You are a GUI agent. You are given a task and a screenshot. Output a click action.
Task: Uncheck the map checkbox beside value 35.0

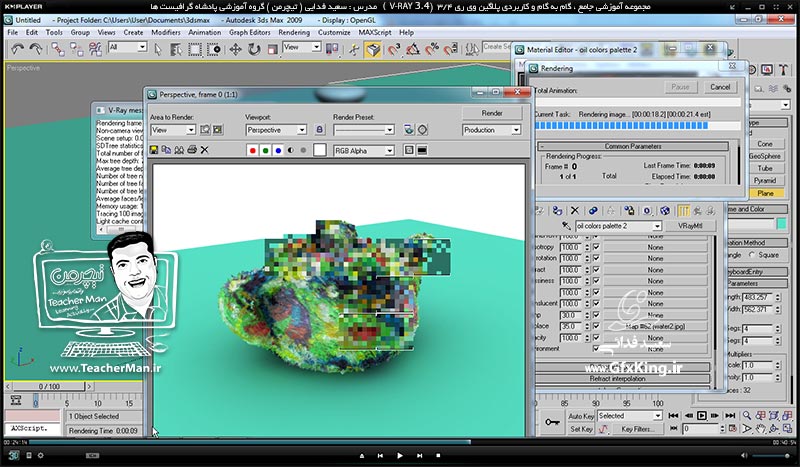click(x=596, y=326)
